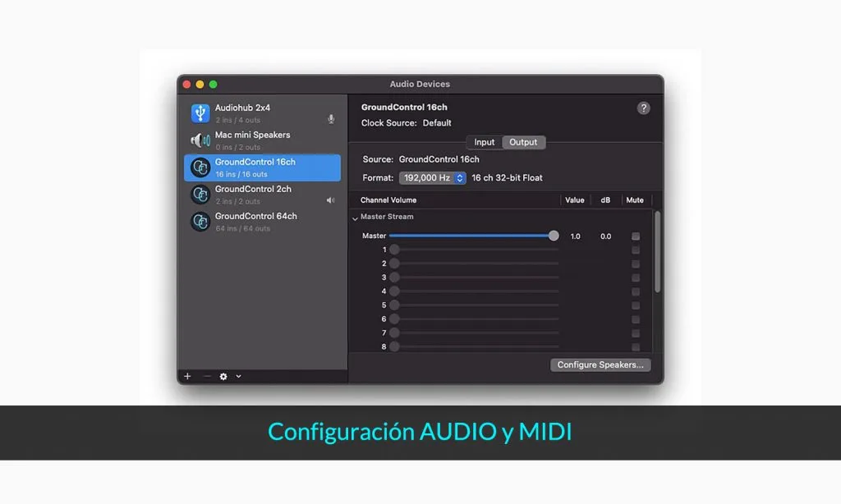Select Mac mini Speakers in the device list
This screenshot has height=504, width=841.
pyautogui.click(x=262, y=140)
